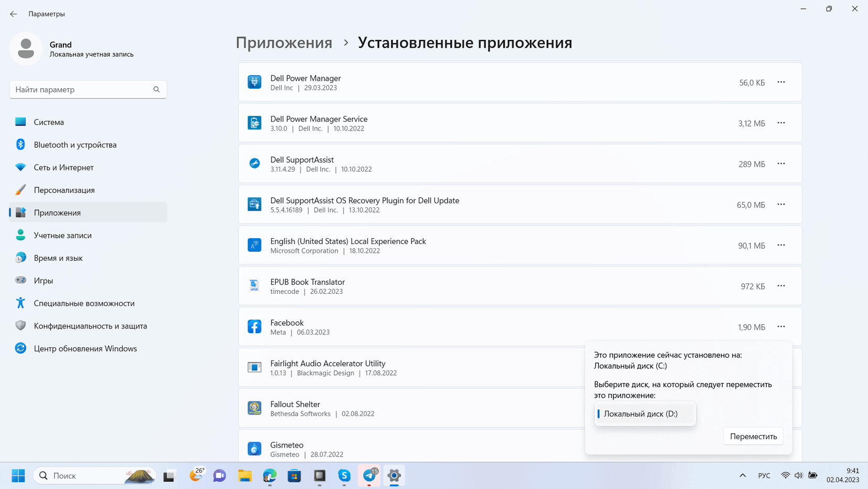Click 289 МБ size of Dell SupportAssist
The width and height of the screenshot is (868, 489).
pyautogui.click(x=752, y=164)
